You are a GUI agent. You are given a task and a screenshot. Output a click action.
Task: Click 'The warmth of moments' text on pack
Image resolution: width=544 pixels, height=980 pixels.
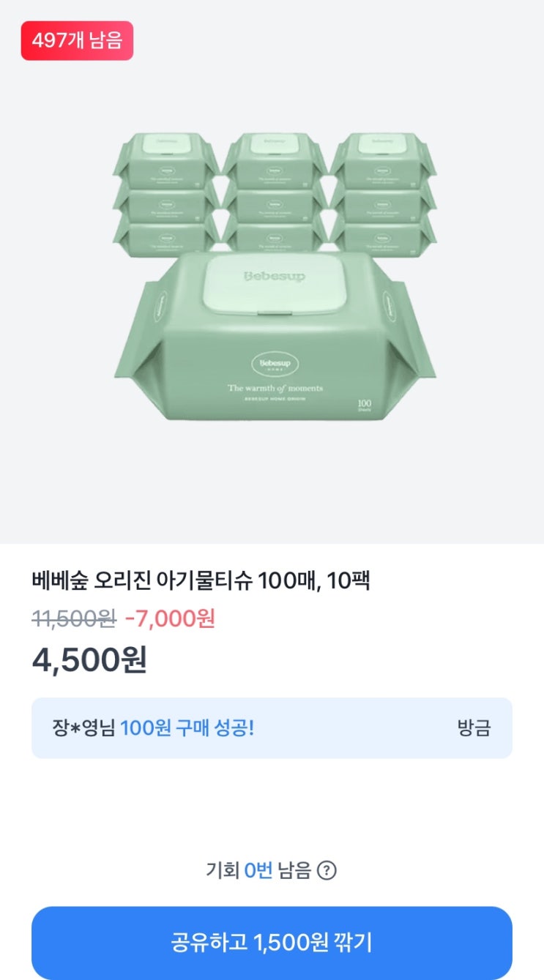(275, 388)
